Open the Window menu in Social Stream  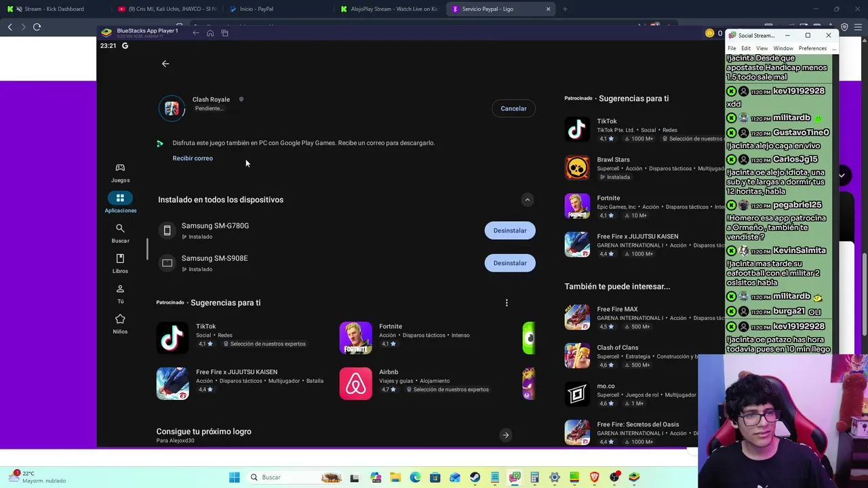tap(783, 48)
